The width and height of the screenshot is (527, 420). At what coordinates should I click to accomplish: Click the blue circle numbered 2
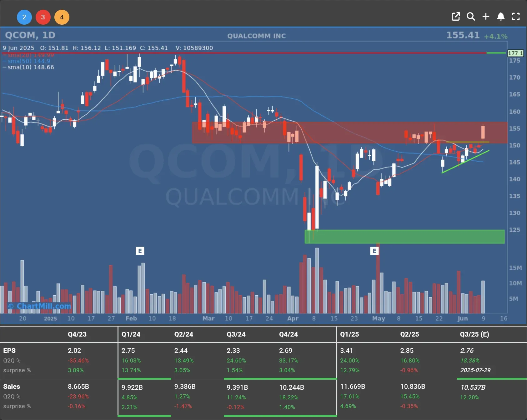pyautogui.click(x=24, y=17)
